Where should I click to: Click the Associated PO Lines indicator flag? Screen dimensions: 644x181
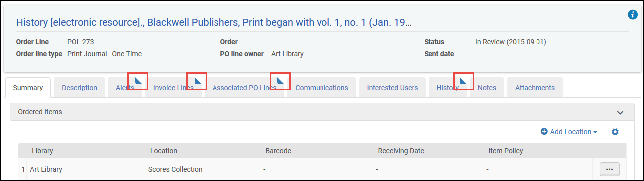[x=281, y=81]
